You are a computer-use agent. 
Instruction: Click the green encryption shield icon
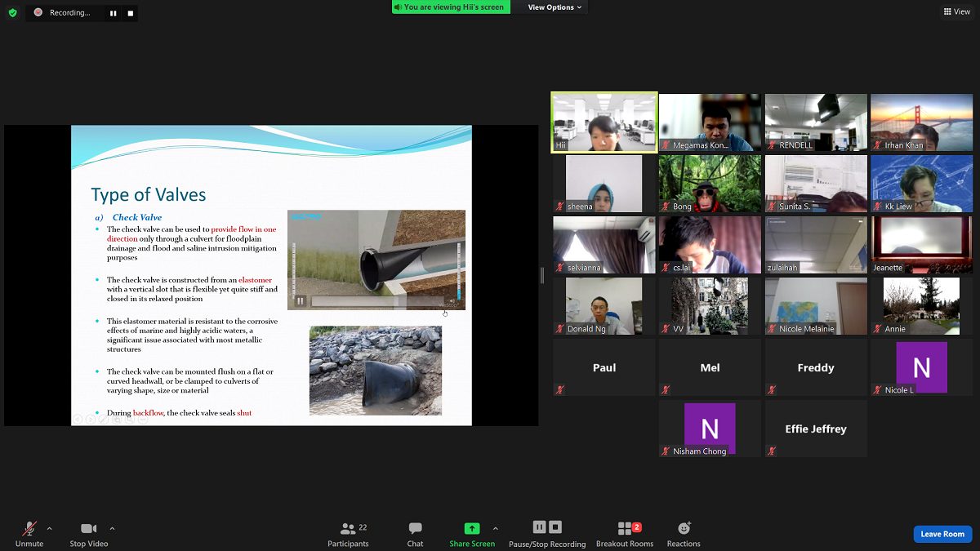(12, 12)
